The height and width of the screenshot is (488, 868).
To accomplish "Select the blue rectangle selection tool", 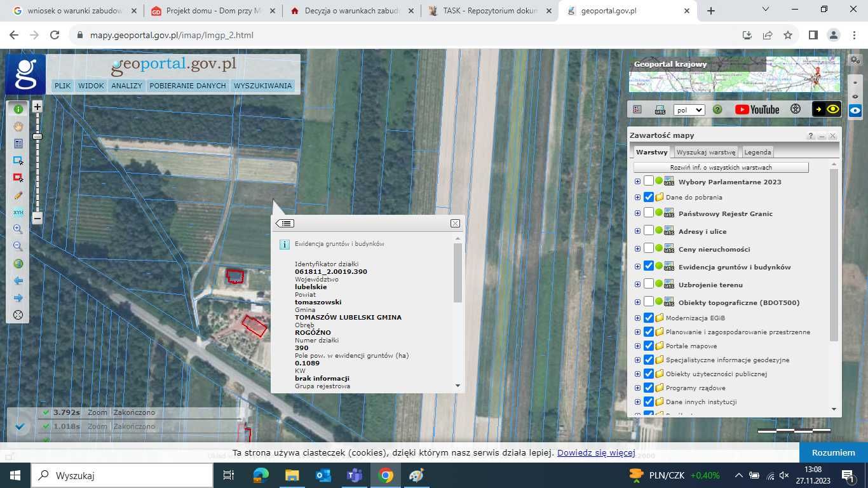I will pos(18,161).
